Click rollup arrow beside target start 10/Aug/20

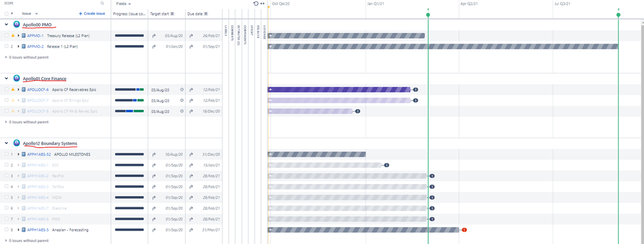coord(154,154)
